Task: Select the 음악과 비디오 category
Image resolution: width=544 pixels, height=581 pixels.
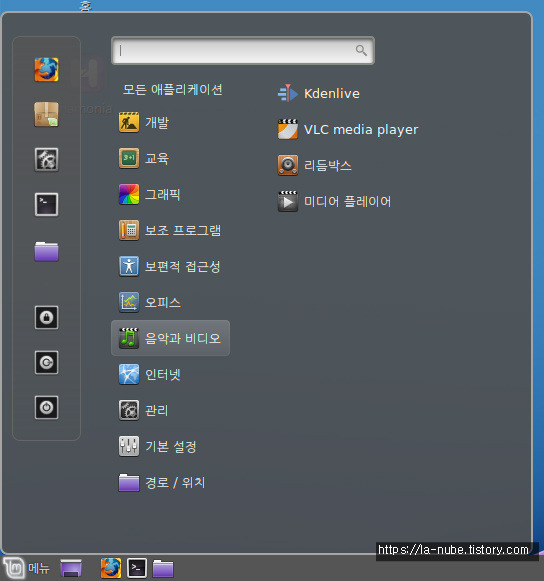Action: pos(170,338)
